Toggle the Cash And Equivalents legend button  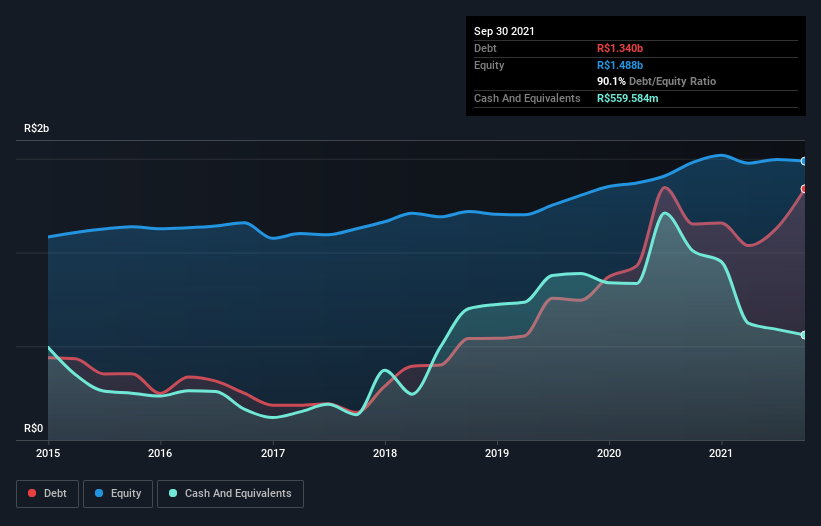coord(230,494)
